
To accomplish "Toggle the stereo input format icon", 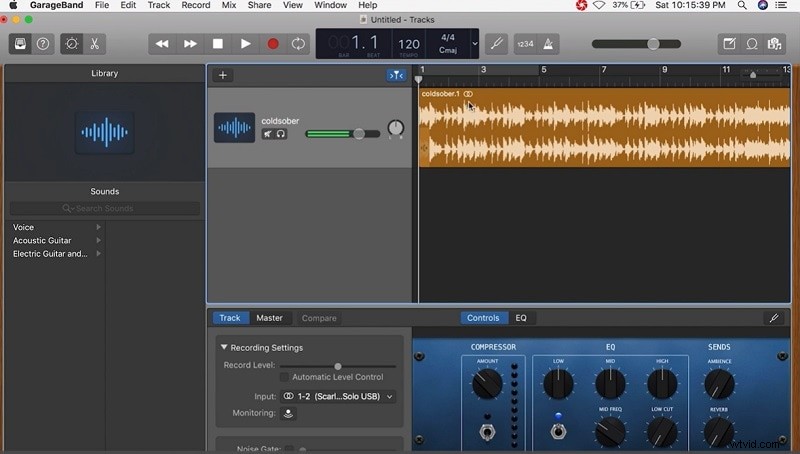I will coord(288,396).
